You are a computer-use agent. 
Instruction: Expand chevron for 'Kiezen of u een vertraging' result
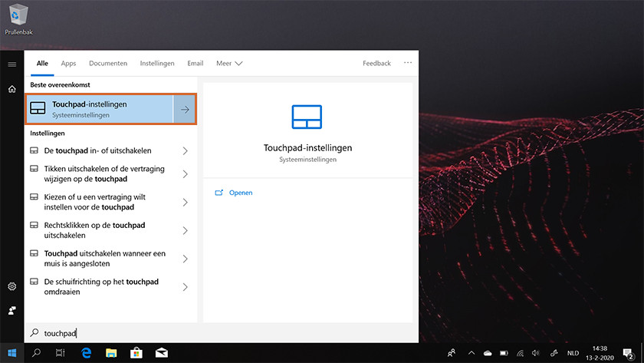pyautogui.click(x=186, y=203)
